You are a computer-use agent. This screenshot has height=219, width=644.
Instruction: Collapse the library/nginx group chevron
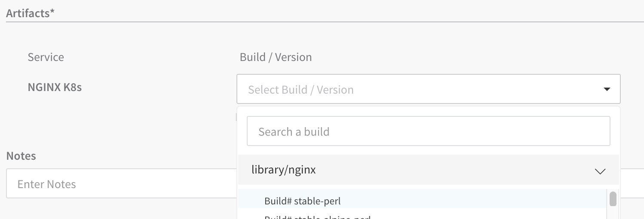pos(600,171)
